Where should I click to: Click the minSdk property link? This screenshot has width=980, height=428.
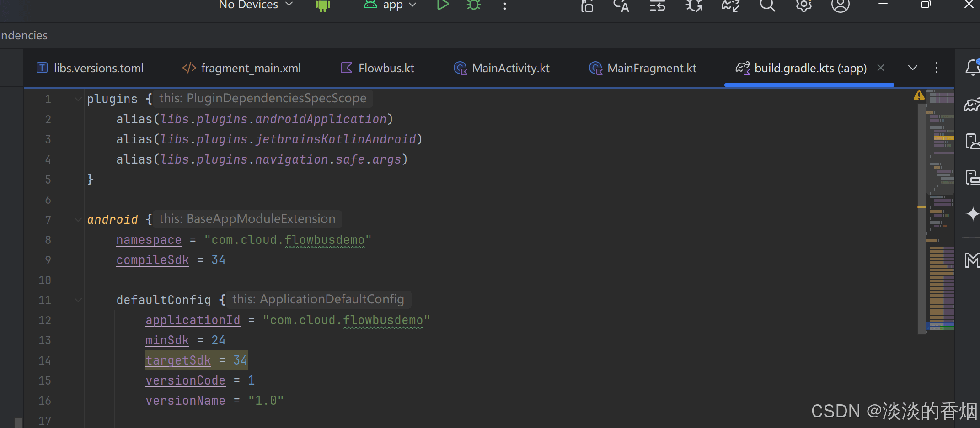[167, 340]
